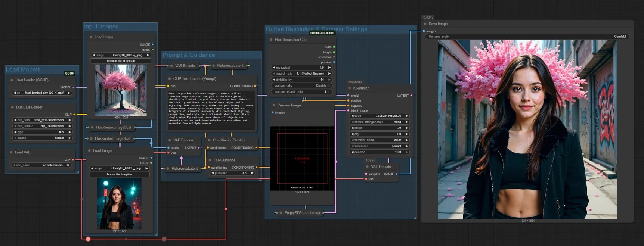
Task: Increase the cfg value with right arrow
Action: pos(407,134)
